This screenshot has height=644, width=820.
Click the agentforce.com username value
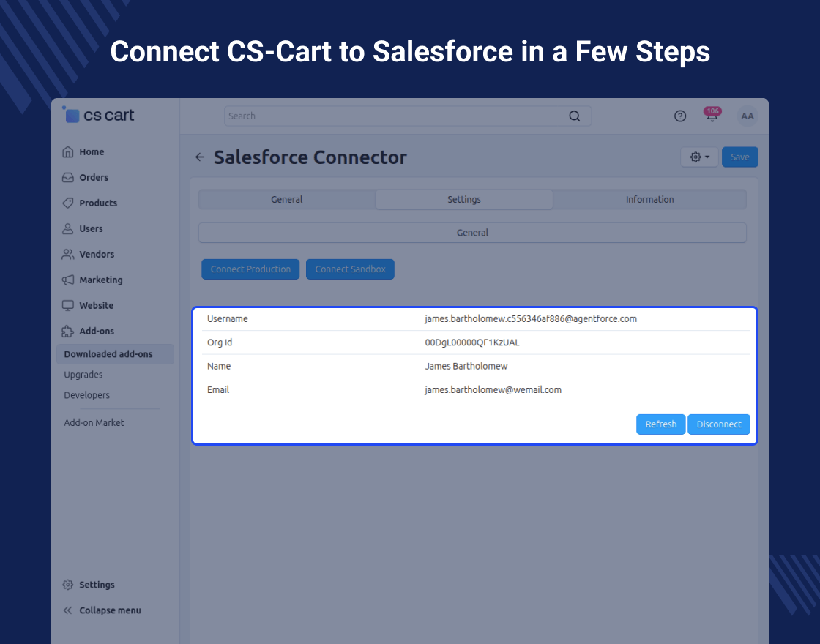tap(531, 319)
